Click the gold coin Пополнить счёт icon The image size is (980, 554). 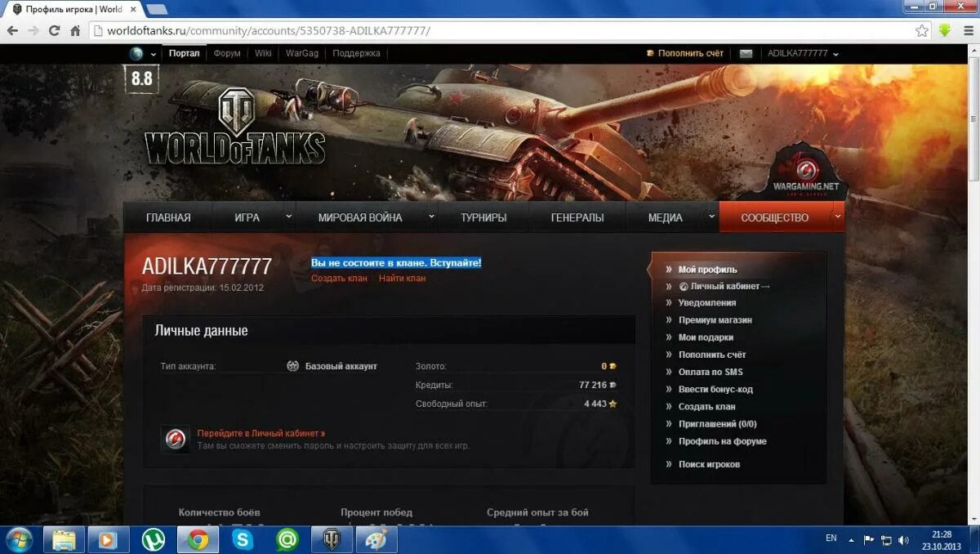coord(649,53)
